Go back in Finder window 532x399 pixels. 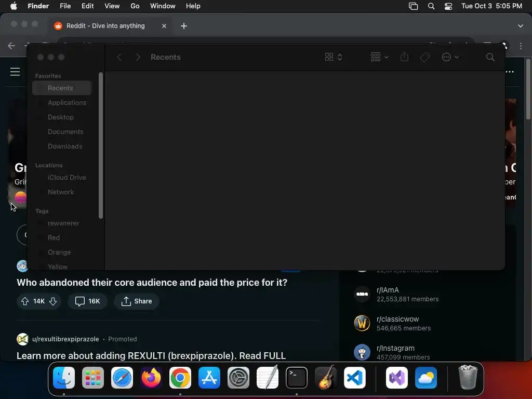click(x=119, y=57)
